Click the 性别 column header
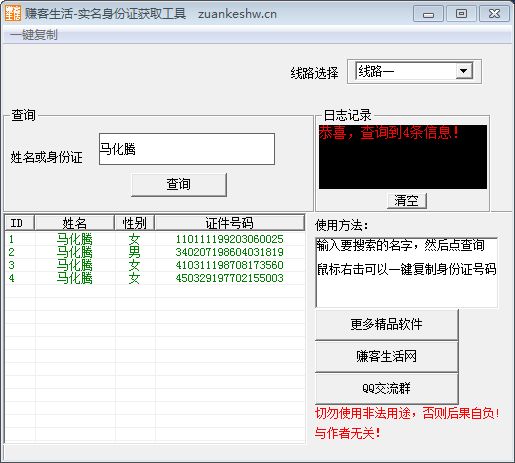Image resolution: width=515 pixels, height=463 pixels. (x=135, y=223)
